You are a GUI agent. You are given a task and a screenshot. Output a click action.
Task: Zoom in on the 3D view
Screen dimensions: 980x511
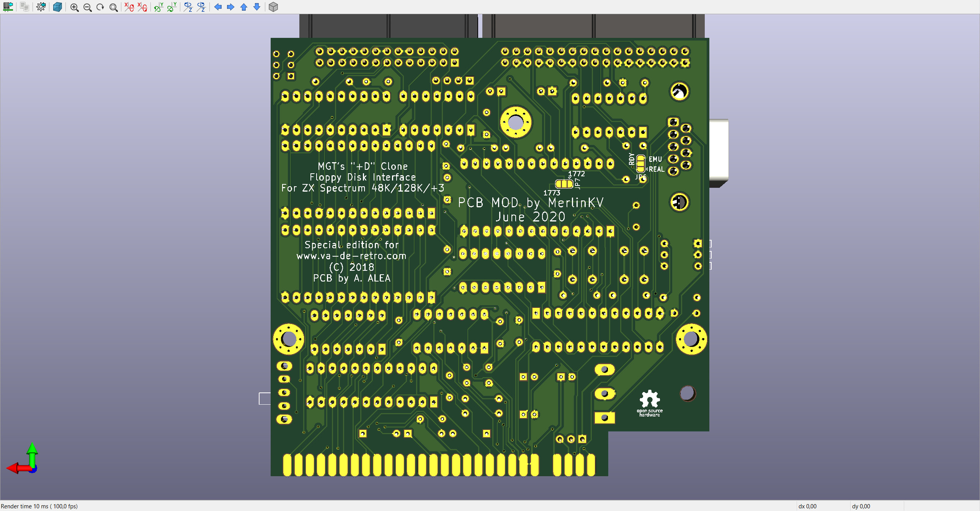tap(75, 7)
